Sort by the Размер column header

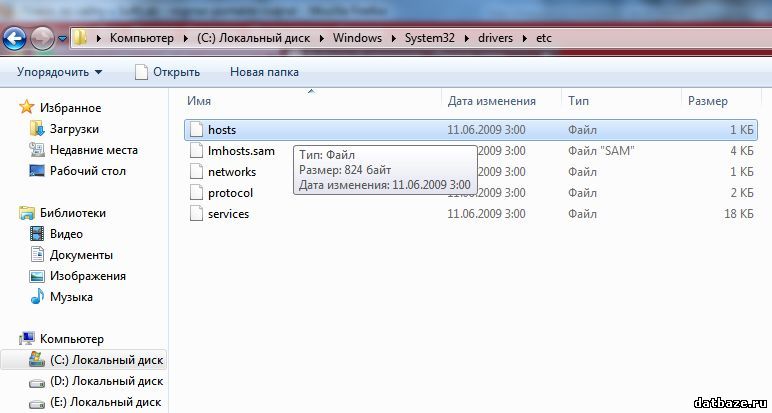[707, 101]
